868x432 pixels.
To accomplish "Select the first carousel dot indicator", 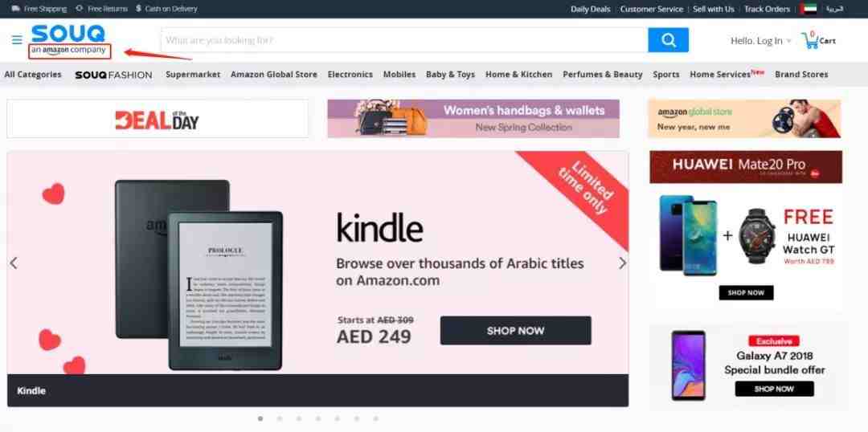I will pos(260,418).
